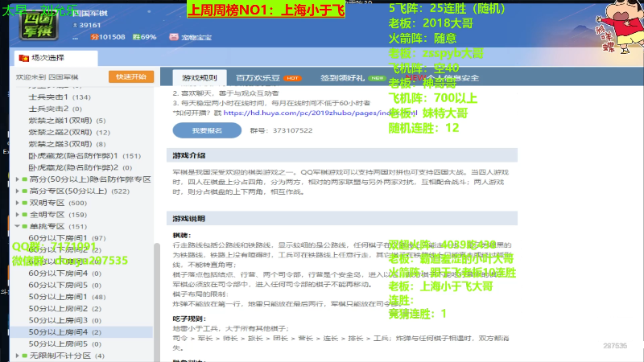644x362 pixels.
Task: Click the 39161 player ID
Action: tap(90, 25)
